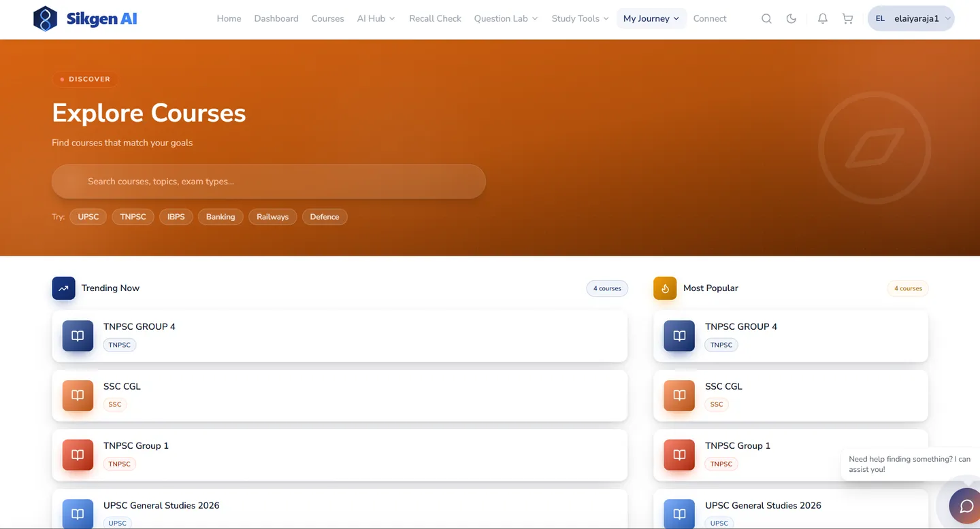Open the Connect nav item
Image resolution: width=980 pixels, height=529 pixels.
point(710,19)
